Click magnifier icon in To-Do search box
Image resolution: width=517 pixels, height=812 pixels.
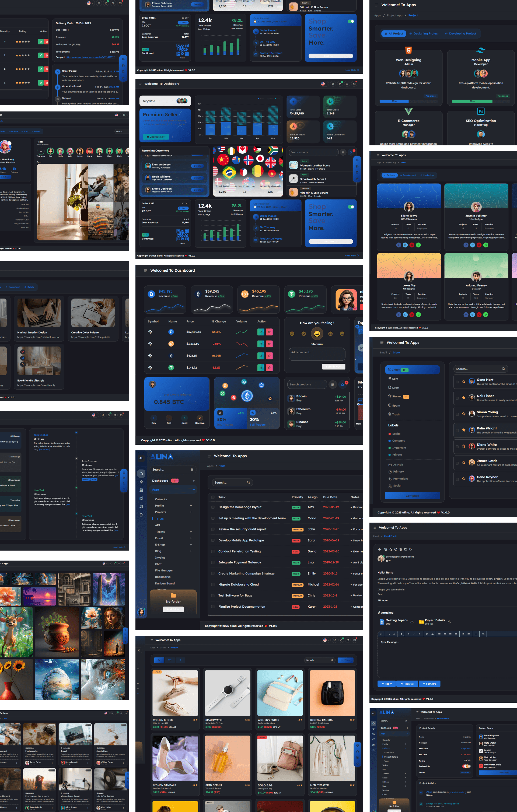tap(249, 482)
